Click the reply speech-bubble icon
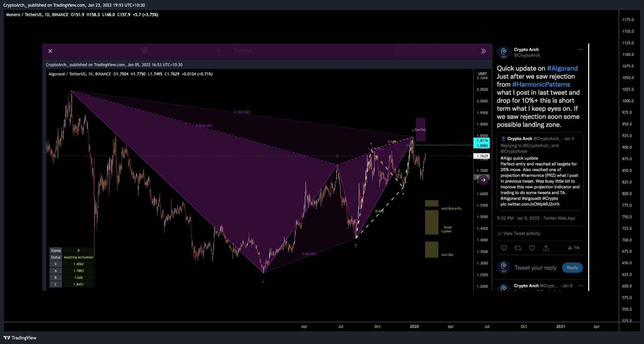The height and width of the screenshot is (344, 644). click(504, 248)
